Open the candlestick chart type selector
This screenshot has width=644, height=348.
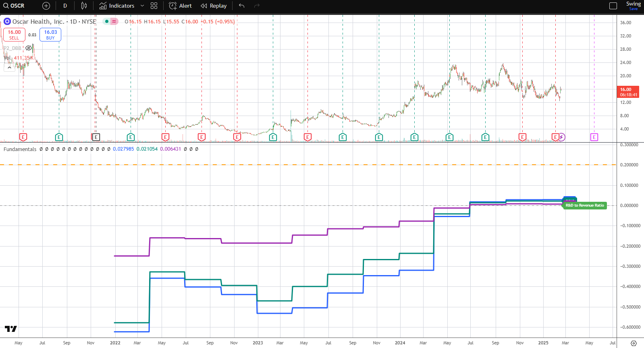tap(84, 6)
